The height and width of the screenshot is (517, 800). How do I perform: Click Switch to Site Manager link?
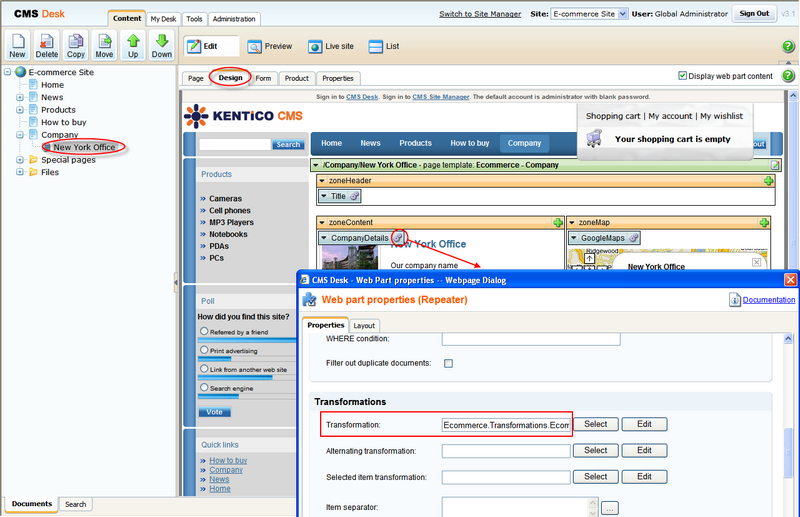(480, 14)
